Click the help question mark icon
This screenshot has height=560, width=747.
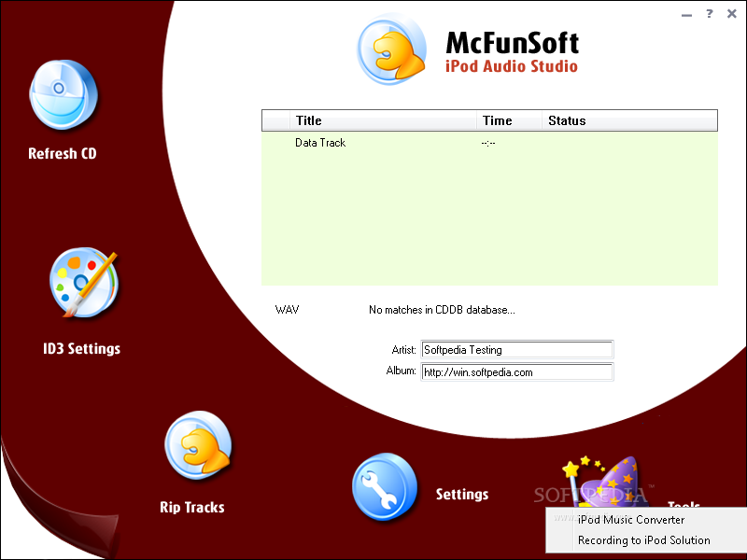click(710, 14)
